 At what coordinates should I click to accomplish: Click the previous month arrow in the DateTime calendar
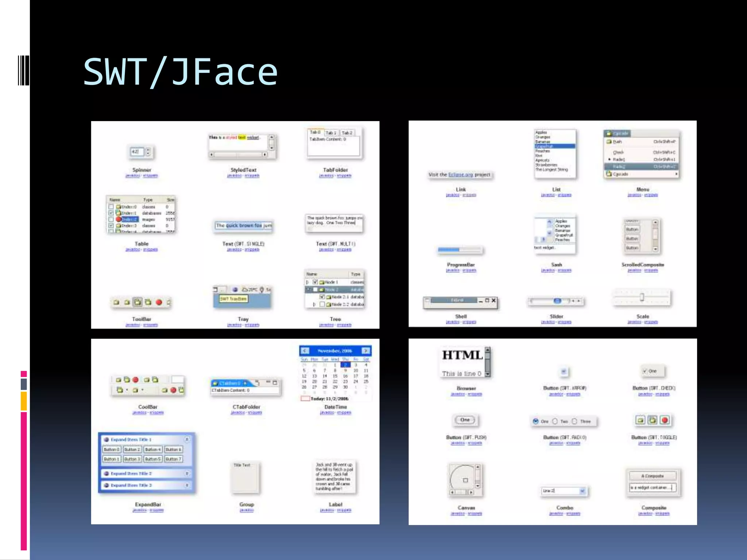click(x=305, y=351)
